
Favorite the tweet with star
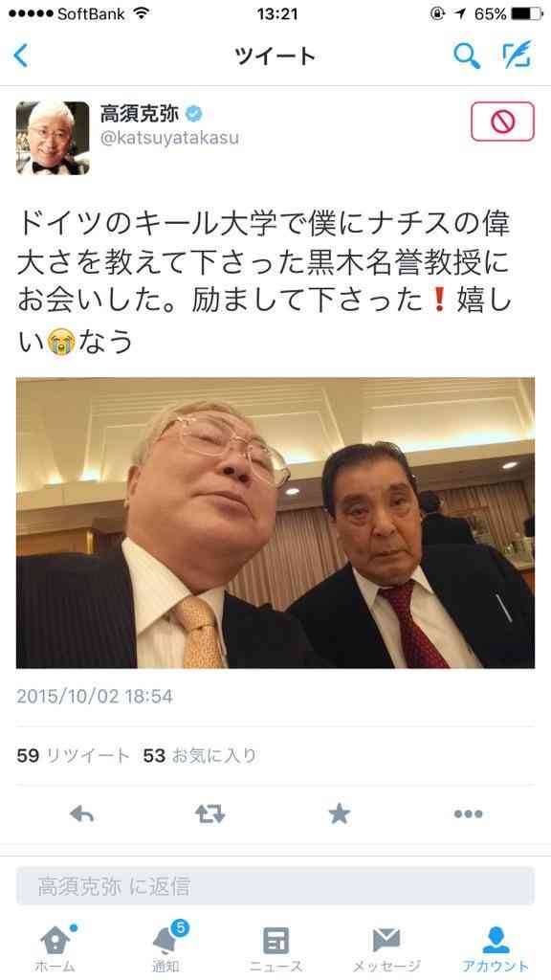click(340, 813)
